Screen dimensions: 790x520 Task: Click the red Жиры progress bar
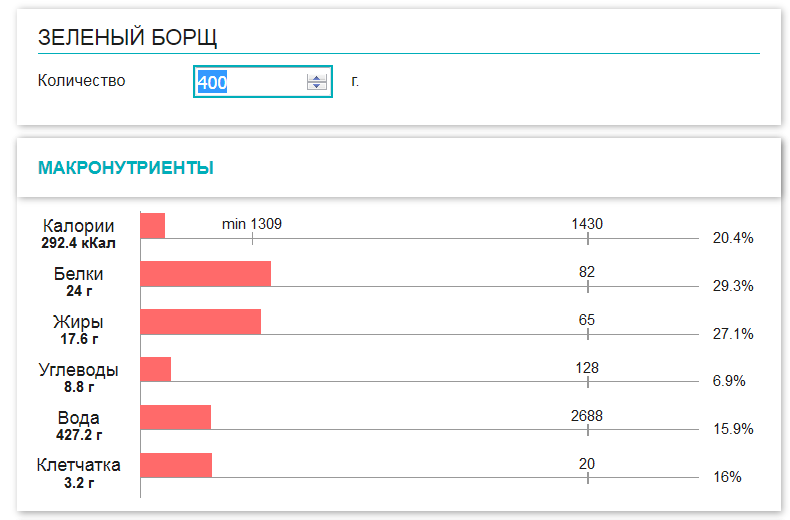click(200, 321)
